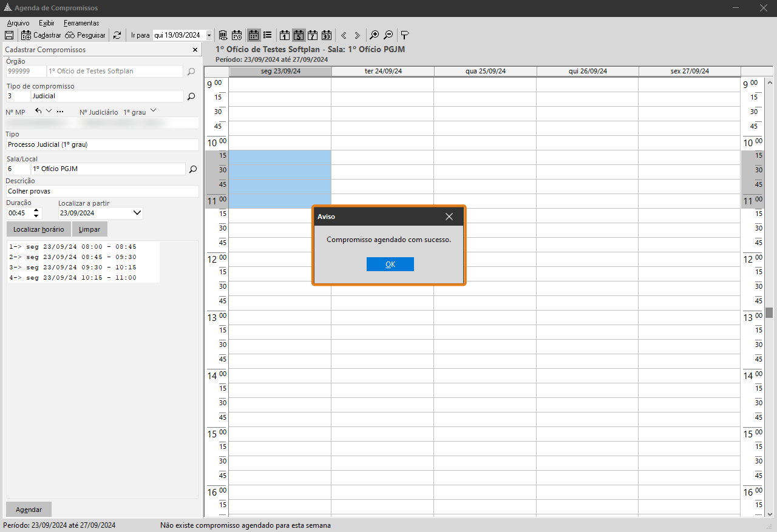Click the Localizar horário button
This screenshot has width=777, height=532.
tap(38, 229)
